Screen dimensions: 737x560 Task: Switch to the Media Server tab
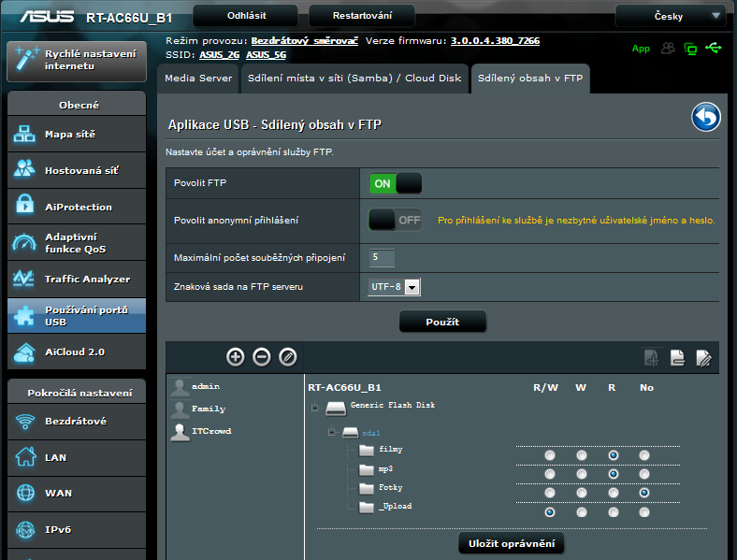(x=198, y=79)
